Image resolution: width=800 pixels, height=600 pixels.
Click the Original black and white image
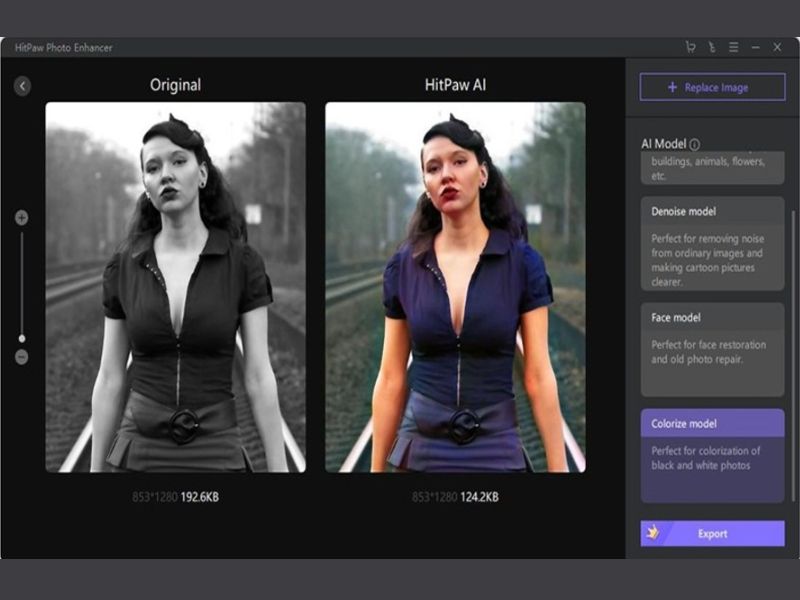(x=175, y=287)
